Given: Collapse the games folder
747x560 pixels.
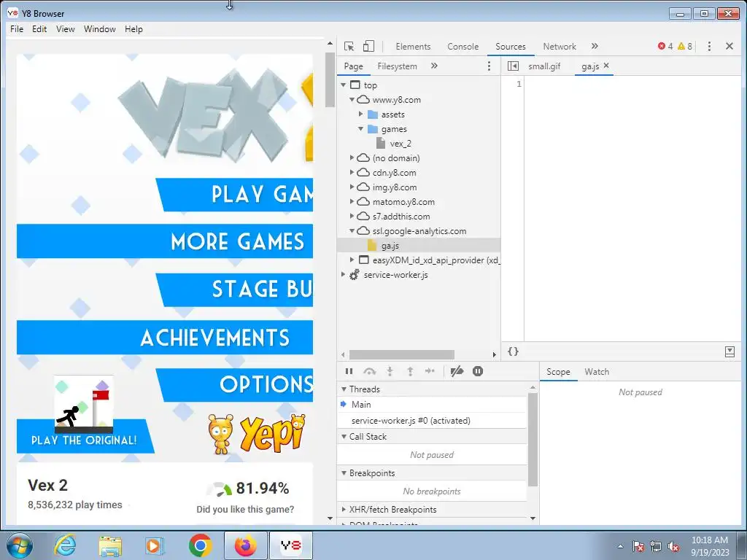Looking at the screenshot, I should coord(360,128).
